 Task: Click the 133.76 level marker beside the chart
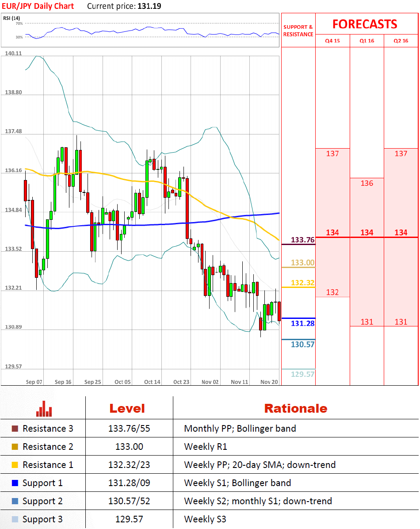click(302, 240)
